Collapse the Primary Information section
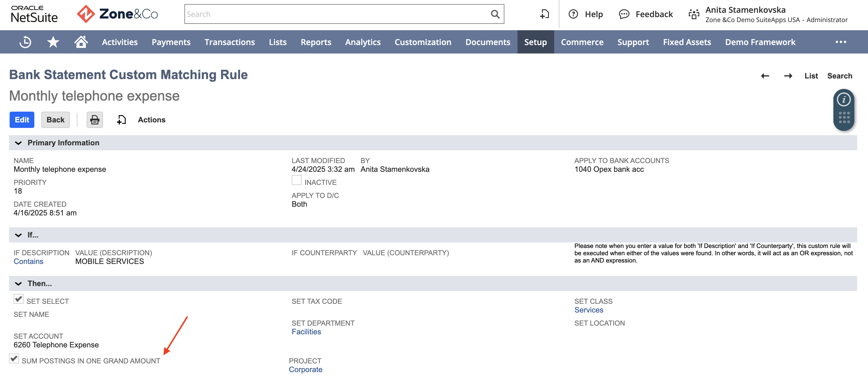The height and width of the screenshot is (382, 868). click(18, 143)
